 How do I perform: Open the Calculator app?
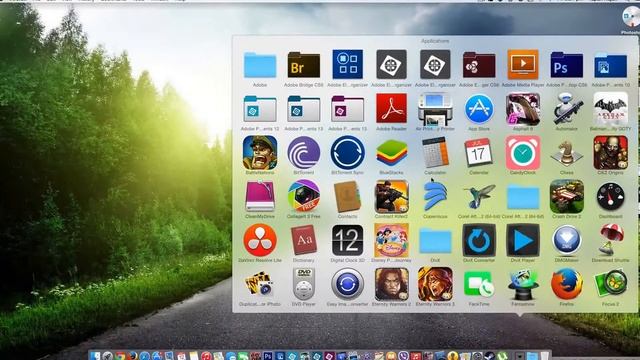435,153
